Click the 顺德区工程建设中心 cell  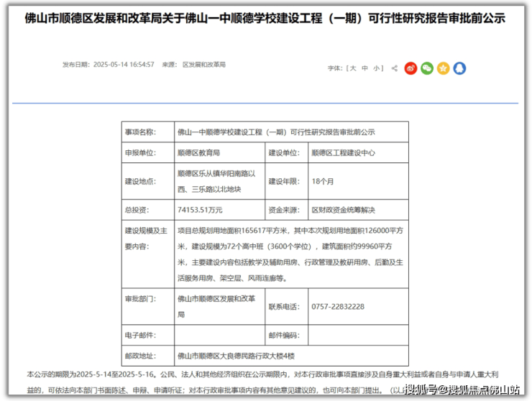(x=343, y=153)
